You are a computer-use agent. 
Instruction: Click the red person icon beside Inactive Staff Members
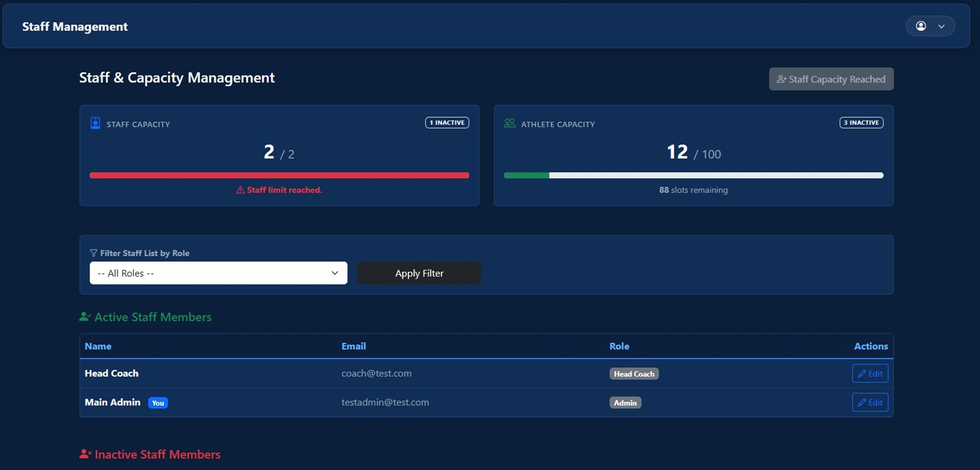pyautogui.click(x=85, y=453)
